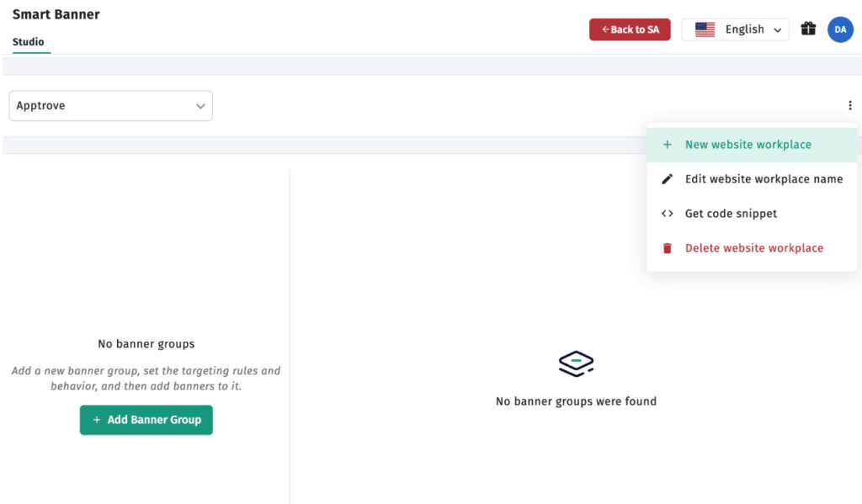Open the English language selector

[735, 29]
